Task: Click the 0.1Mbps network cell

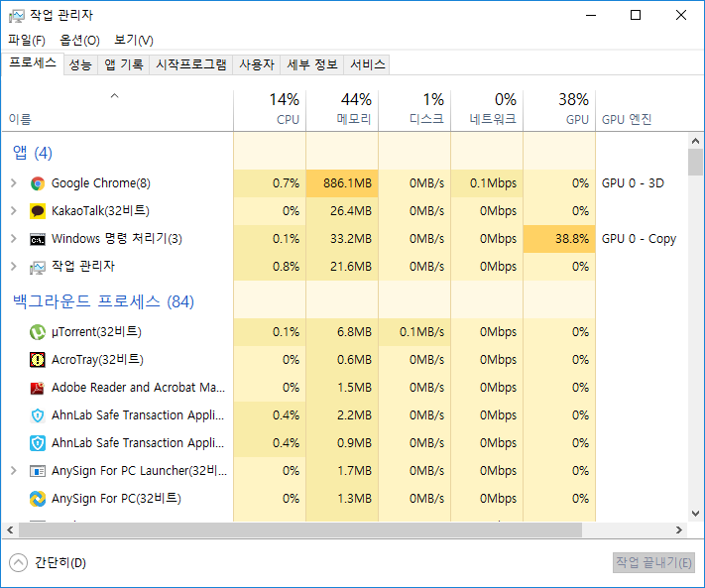Action: point(487,183)
